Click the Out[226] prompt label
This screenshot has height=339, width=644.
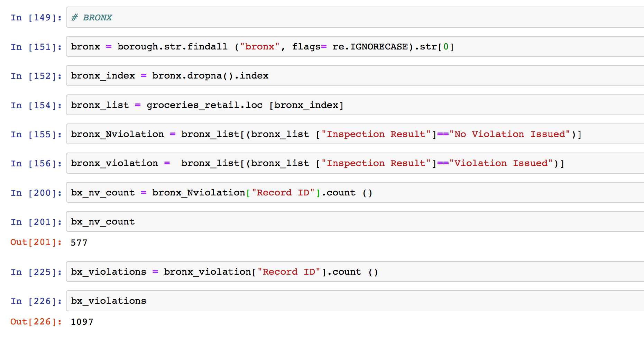click(x=36, y=322)
